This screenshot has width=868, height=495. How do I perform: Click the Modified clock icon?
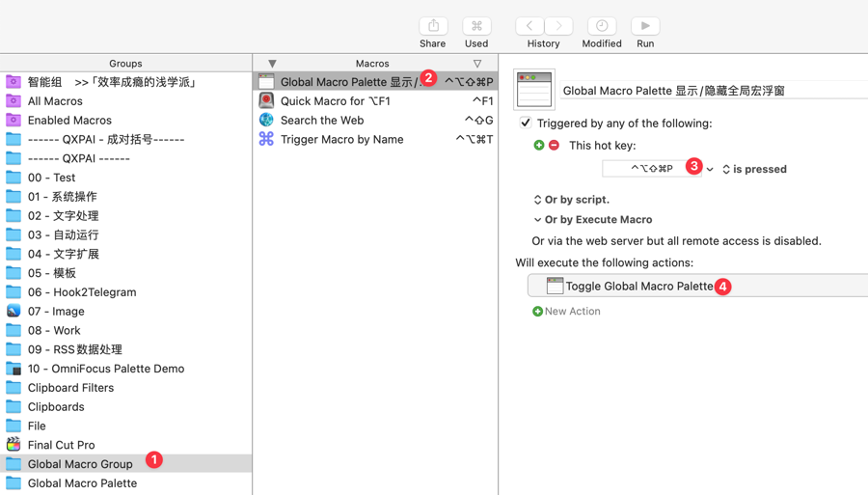(602, 26)
